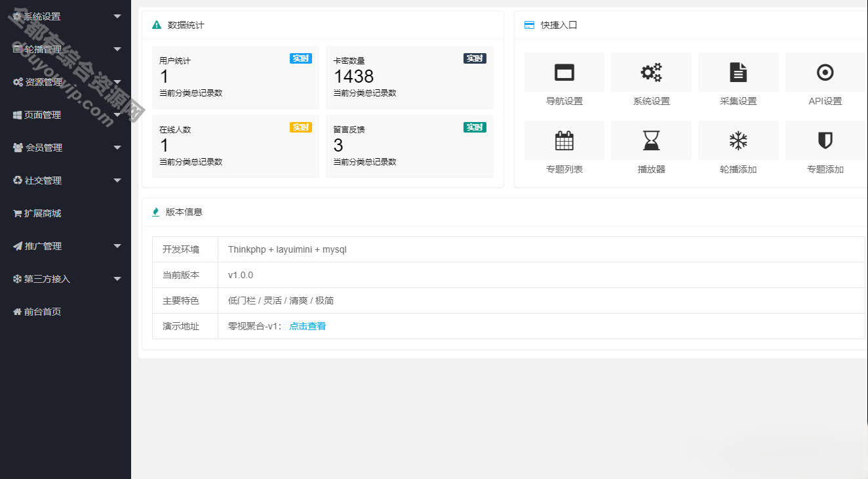Click the 用户统计 card title
The height and width of the screenshot is (479, 868).
(175, 60)
